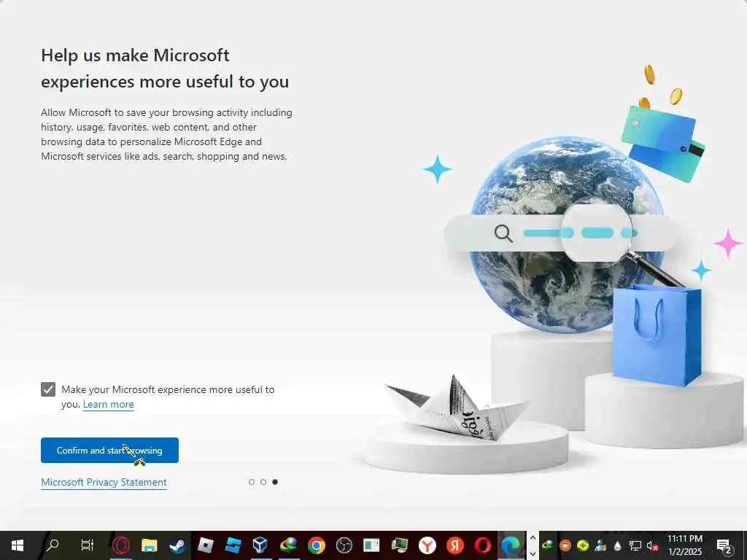Select the third filled page indicator dot

pyautogui.click(x=275, y=482)
